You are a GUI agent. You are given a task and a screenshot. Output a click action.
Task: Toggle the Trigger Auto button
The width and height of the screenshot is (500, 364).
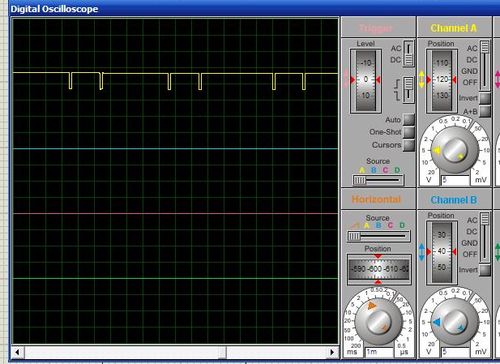coord(409,119)
